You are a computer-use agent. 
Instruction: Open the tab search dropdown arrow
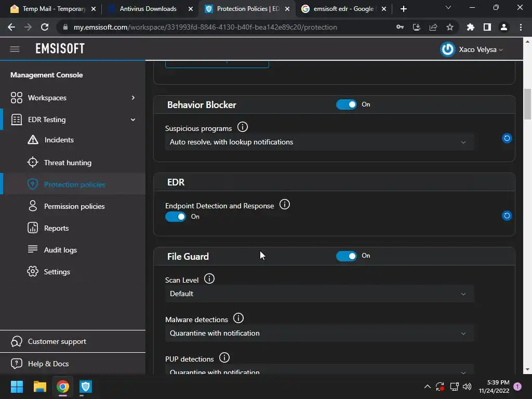pyautogui.click(x=448, y=7)
